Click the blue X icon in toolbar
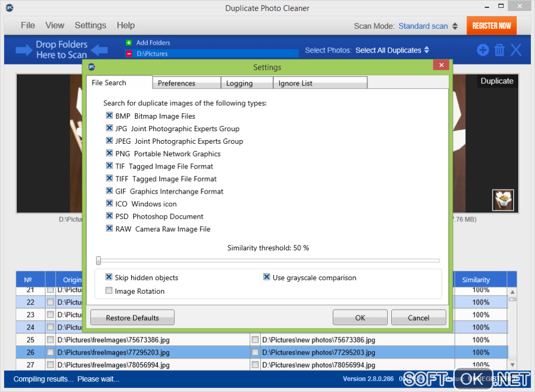Image resolution: width=535 pixels, height=392 pixels. coord(516,50)
